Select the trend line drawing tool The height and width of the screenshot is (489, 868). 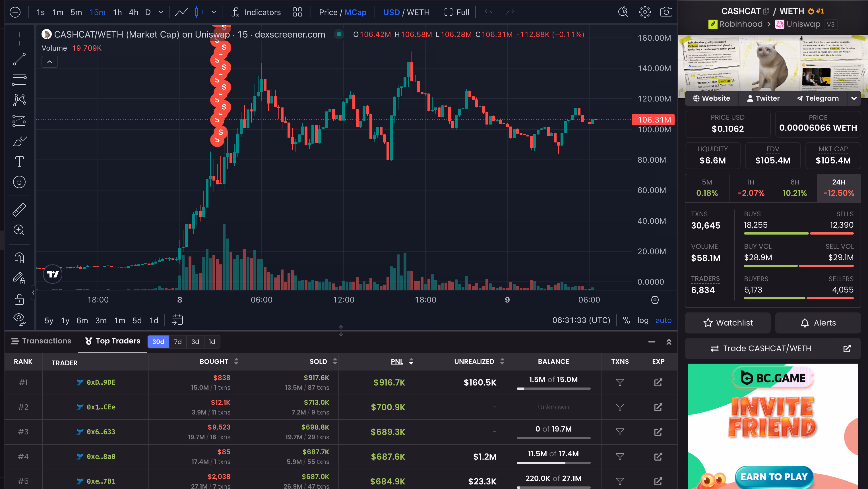pyautogui.click(x=19, y=59)
